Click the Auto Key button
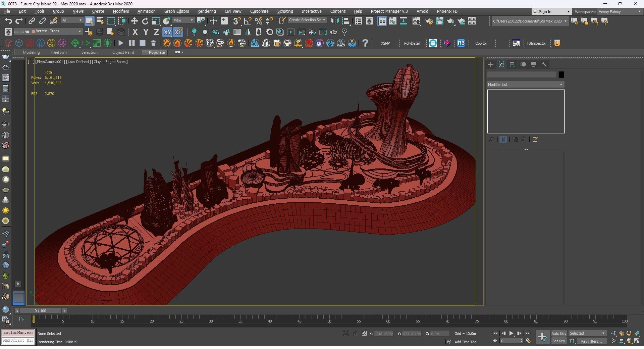Screen dimensions: 644x349 coord(559,334)
